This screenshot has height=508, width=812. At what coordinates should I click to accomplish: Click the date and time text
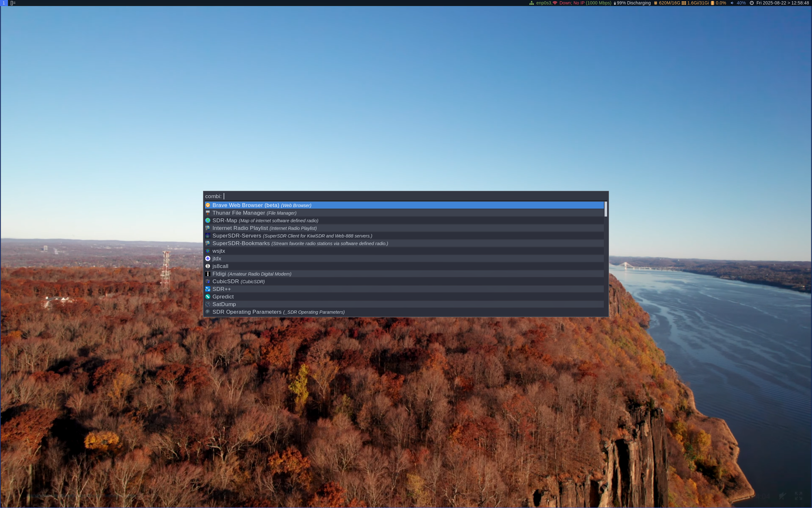coord(783,3)
